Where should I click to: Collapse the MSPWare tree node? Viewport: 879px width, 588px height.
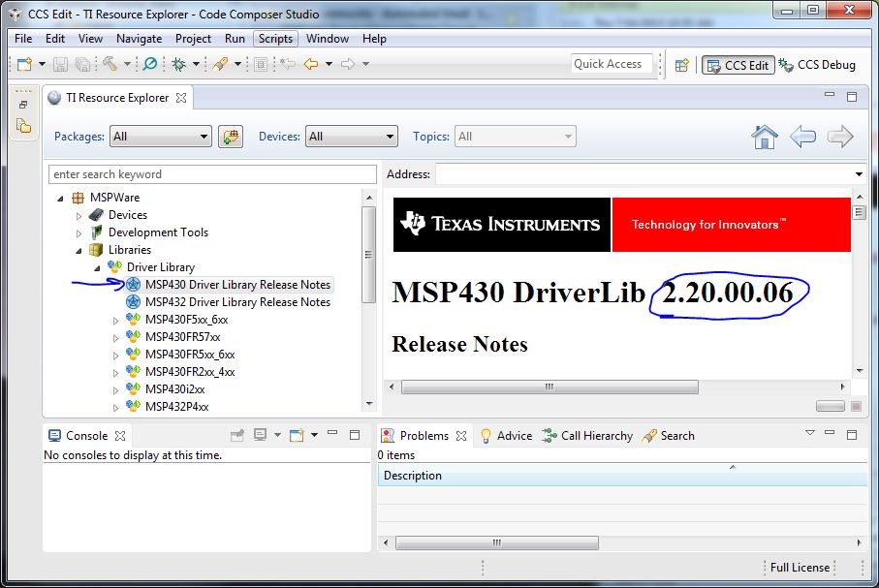(x=60, y=199)
